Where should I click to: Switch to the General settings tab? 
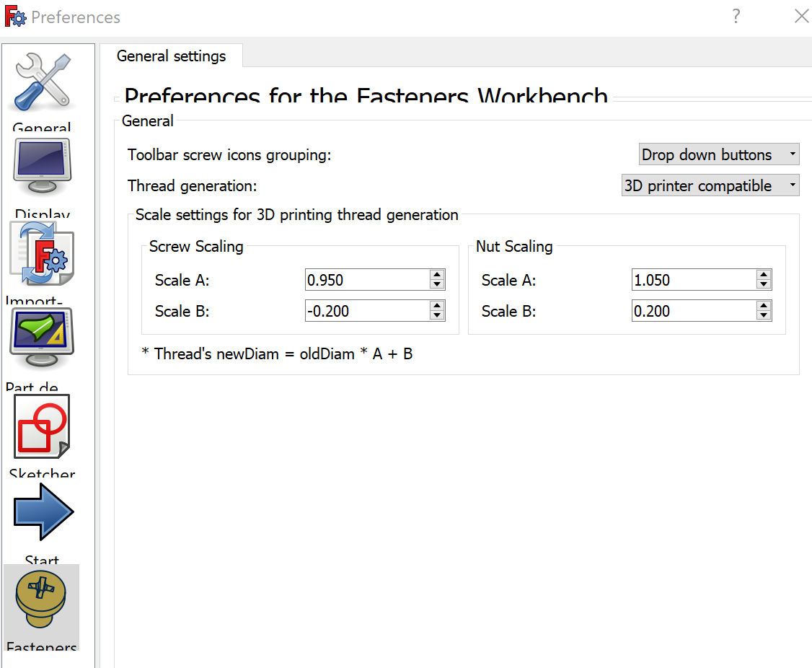[171, 56]
